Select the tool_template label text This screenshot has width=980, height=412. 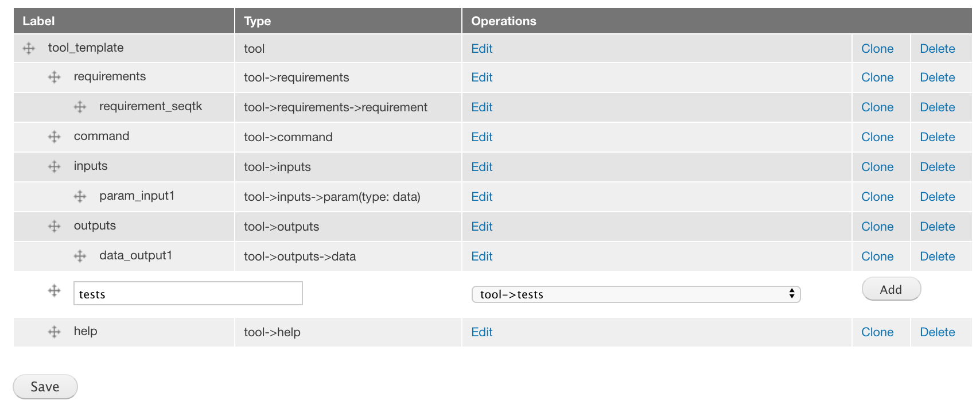point(86,48)
